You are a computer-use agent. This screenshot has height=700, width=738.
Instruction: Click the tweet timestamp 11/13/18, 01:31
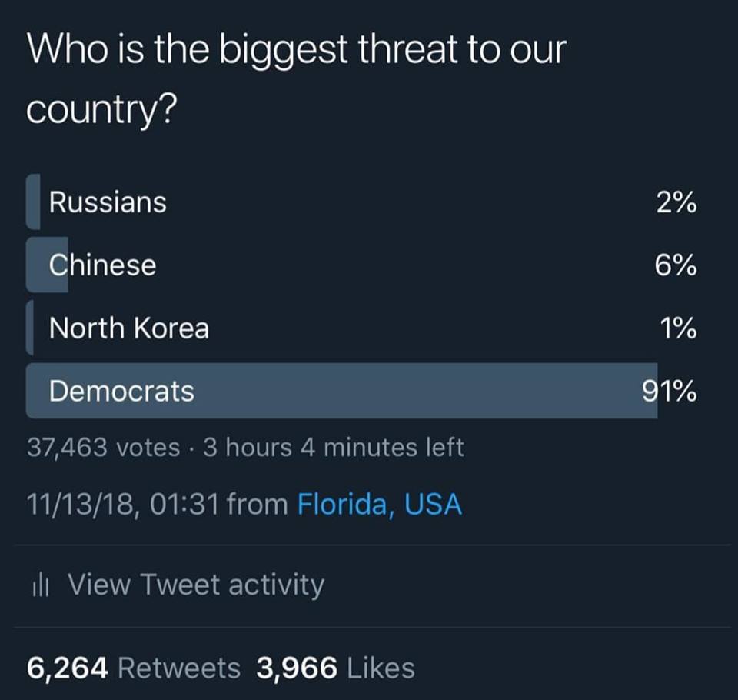tap(123, 505)
